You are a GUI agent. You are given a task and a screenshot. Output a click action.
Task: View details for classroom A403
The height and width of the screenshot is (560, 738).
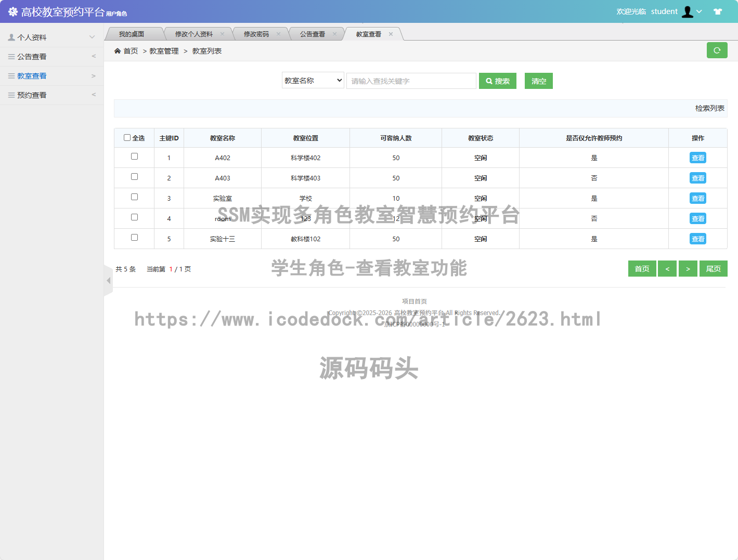pyautogui.click(x=697, y=178)
